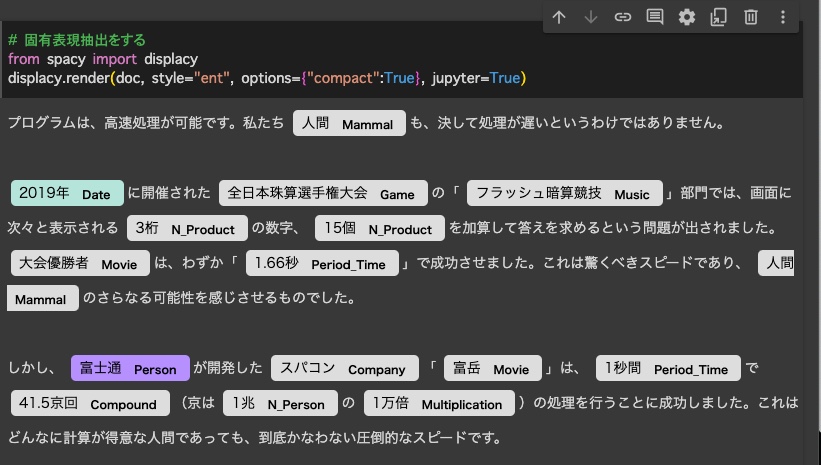This screenshot has height=465, width=821.
Task: Move cell up with arrow icon
Action: point(559,17)
